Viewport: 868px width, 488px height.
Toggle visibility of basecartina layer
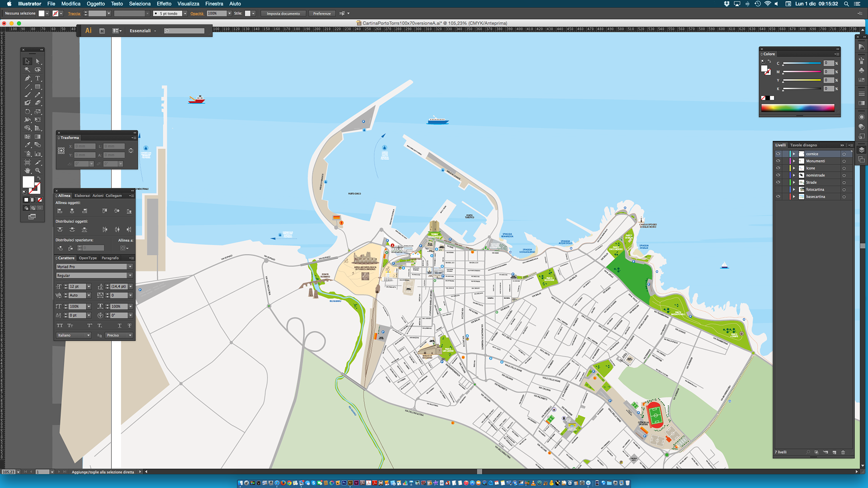click(778, 197)
